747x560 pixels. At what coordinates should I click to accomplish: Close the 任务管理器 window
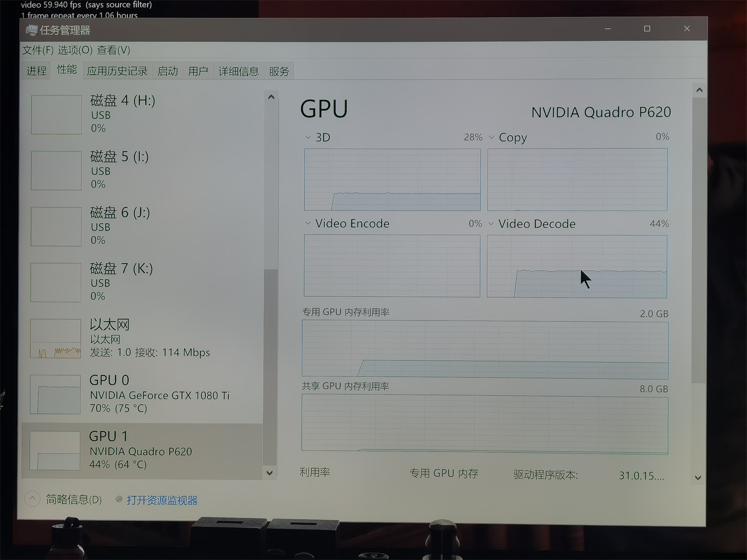(x=687, y=29)
